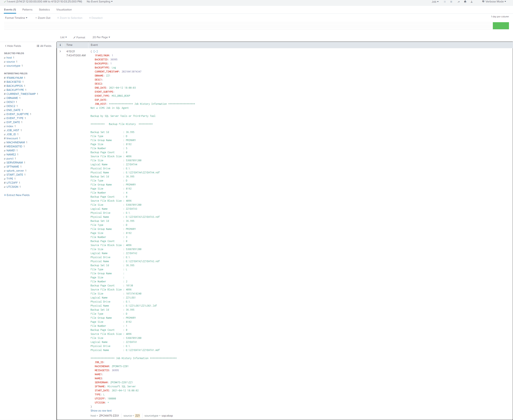
Task: Stop the search job
Action: click(451, 2)
